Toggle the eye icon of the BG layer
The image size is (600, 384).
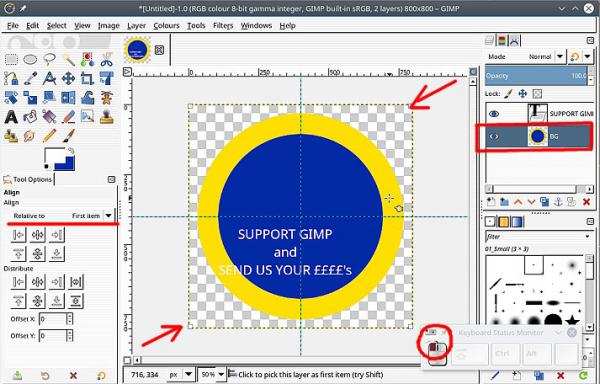point(494,136)
